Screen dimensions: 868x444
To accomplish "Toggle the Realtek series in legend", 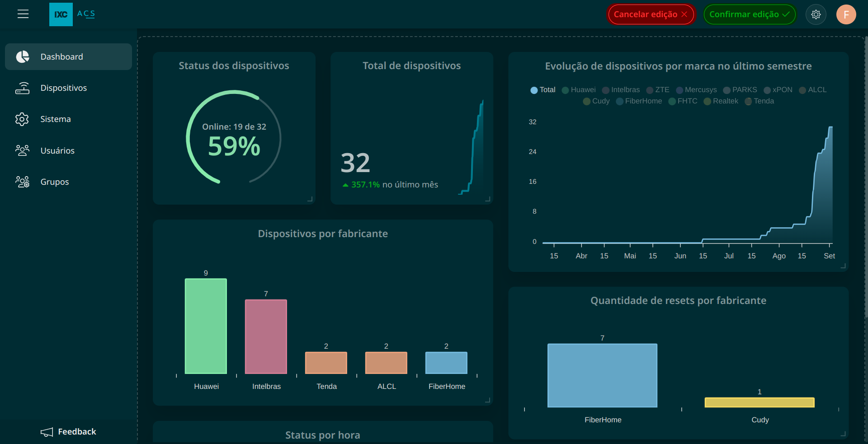I will [x=721, y=101].
